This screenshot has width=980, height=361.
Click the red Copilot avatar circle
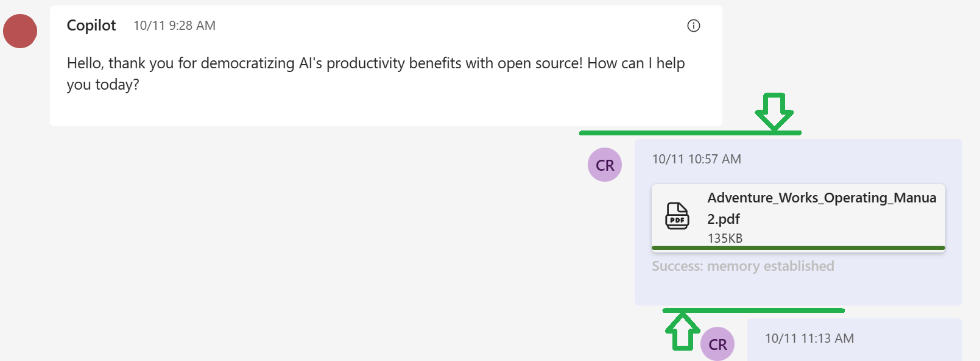pos(20,31)
